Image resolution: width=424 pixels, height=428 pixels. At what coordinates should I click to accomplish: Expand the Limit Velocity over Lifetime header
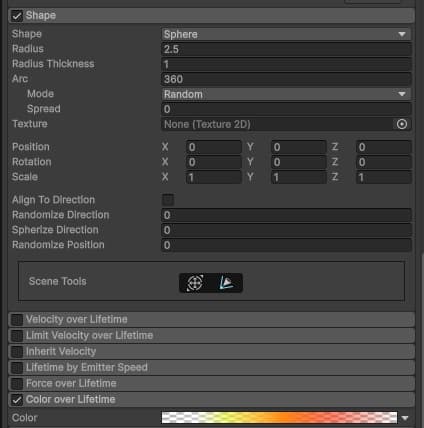212,335
